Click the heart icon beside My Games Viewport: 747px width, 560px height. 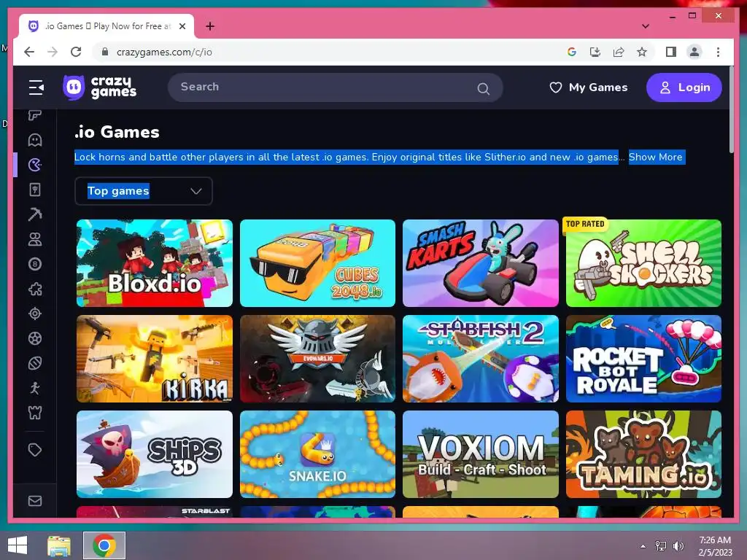[555, 87]
